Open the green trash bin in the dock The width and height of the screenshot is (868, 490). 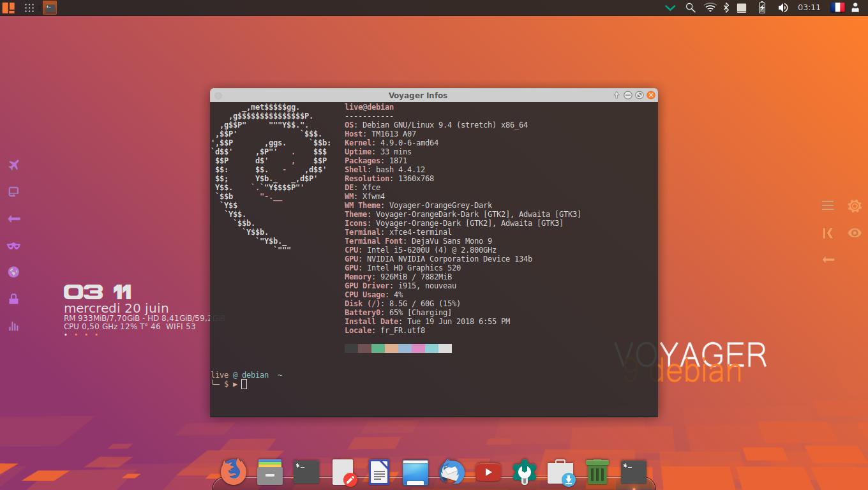(x=597, y=472)
